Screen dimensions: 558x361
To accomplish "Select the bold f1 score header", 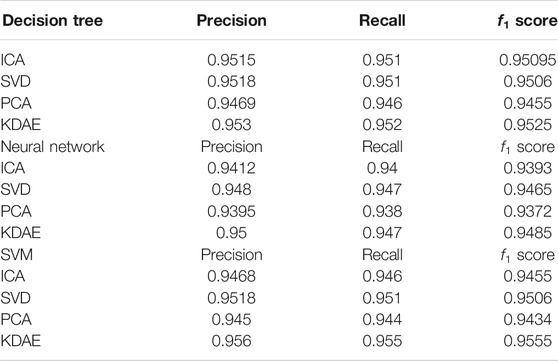I will click(x=527, y=21).
